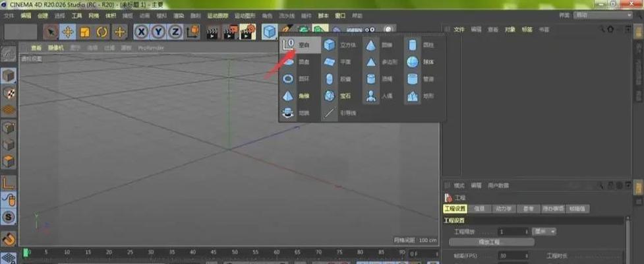This screenshot has height=264, width=644.
Task: Toggle the tweak mouse icon in sidebar
Action: [x=9, y=200]
